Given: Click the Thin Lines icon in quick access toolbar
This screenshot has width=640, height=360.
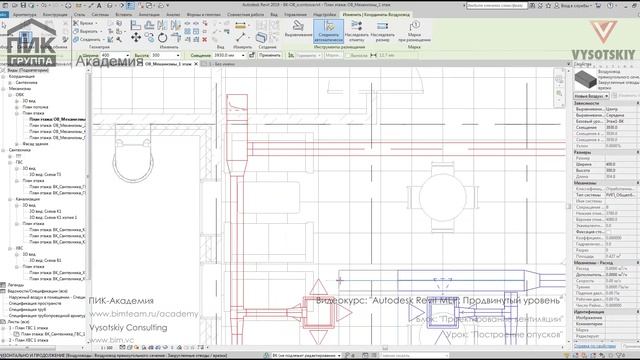Looking at the screenshot, I should coord(130,5).
